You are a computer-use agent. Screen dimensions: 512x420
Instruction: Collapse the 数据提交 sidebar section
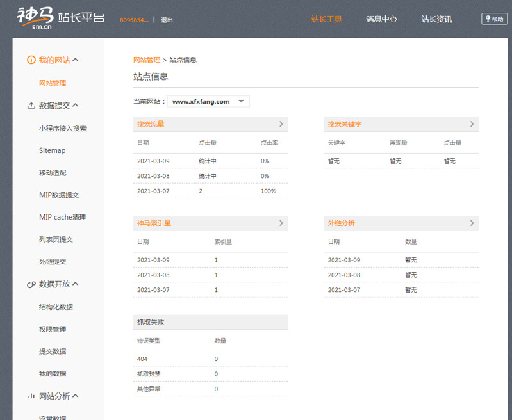(76, 106)
